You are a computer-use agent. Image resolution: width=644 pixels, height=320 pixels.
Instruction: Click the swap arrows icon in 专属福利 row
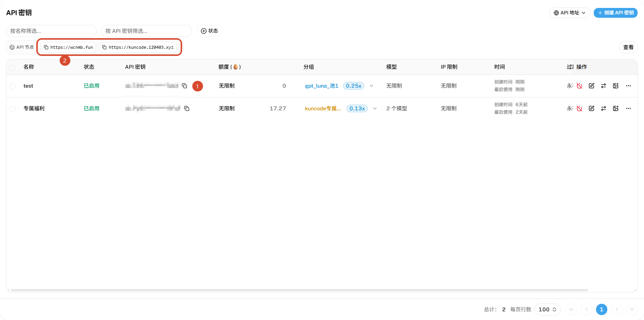[x=604, y=108]
